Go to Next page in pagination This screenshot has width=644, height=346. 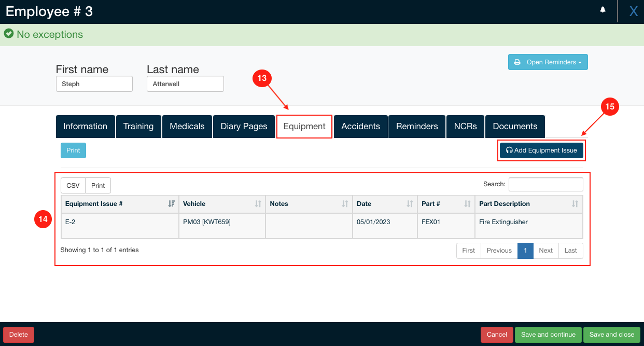click(545, 251)
